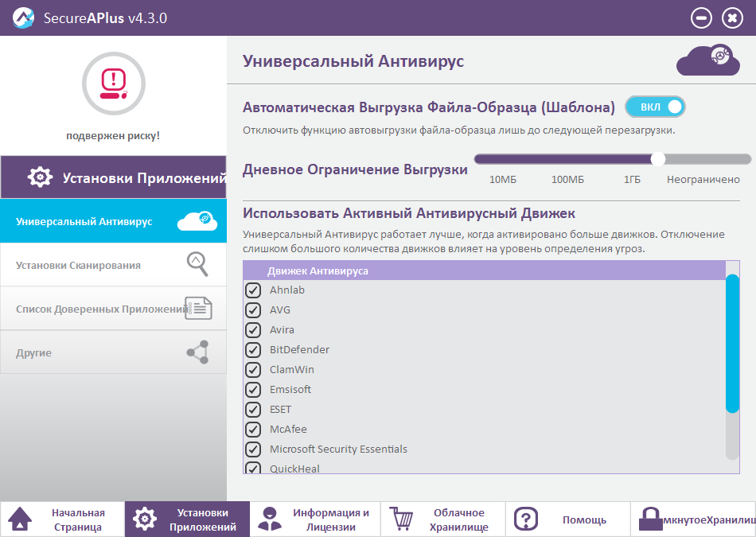Click the SecureAPlus logo icon
Image resolution: width=756 pixels, height=537 pixels.
tap(22, 18)
